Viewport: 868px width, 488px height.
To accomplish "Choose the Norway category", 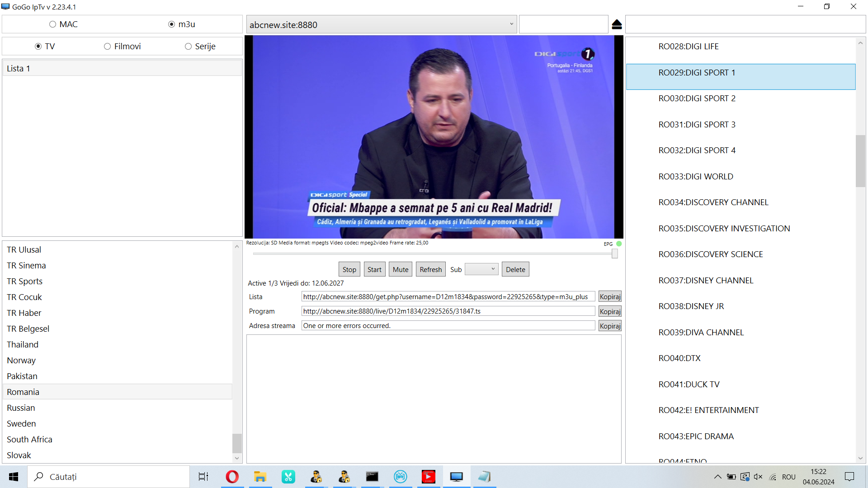I will point(118,360).
